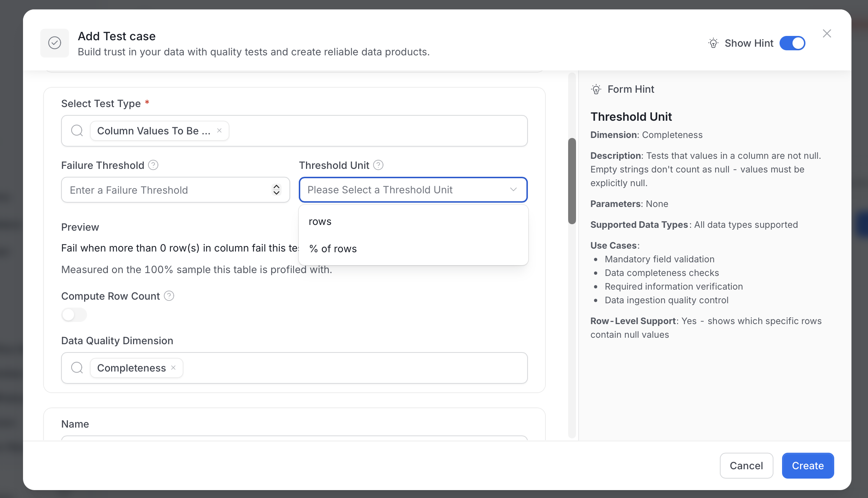
Task: Click the Failure Threshold help icon
Action: click(153, 165)
